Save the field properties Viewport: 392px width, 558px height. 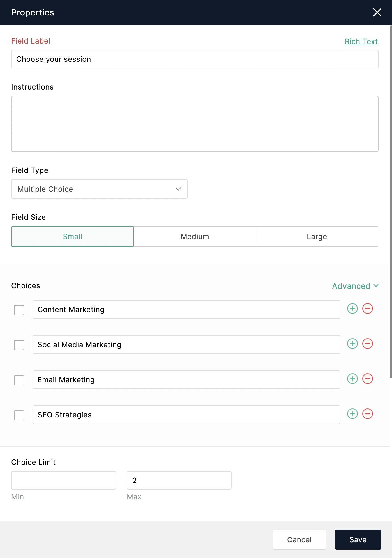tap(358, 539)
